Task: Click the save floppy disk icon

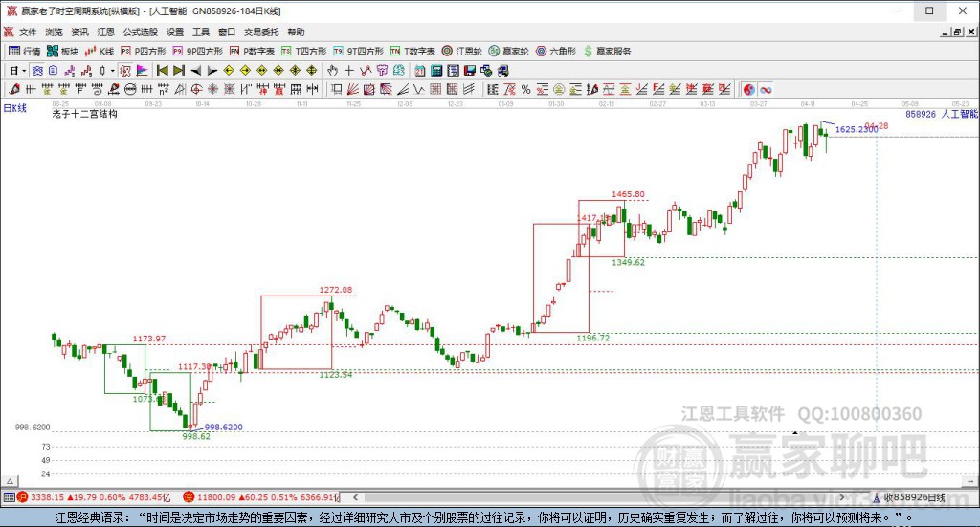Action: click(469, 71)
